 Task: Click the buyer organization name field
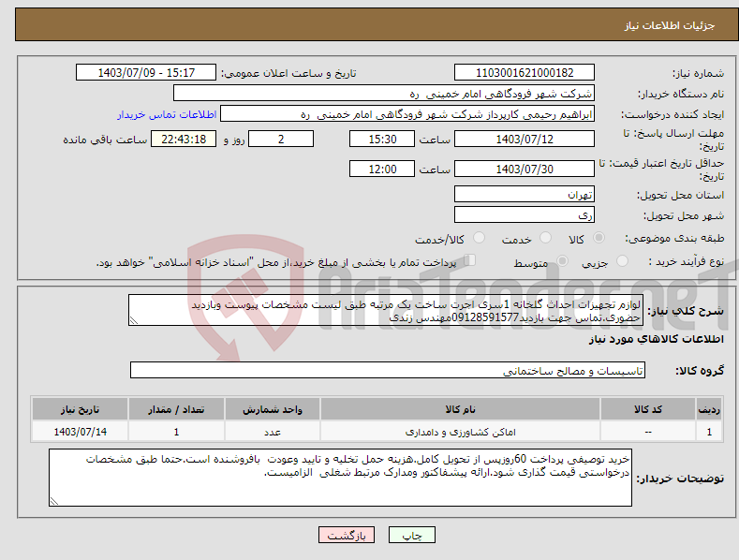[384, 93]
